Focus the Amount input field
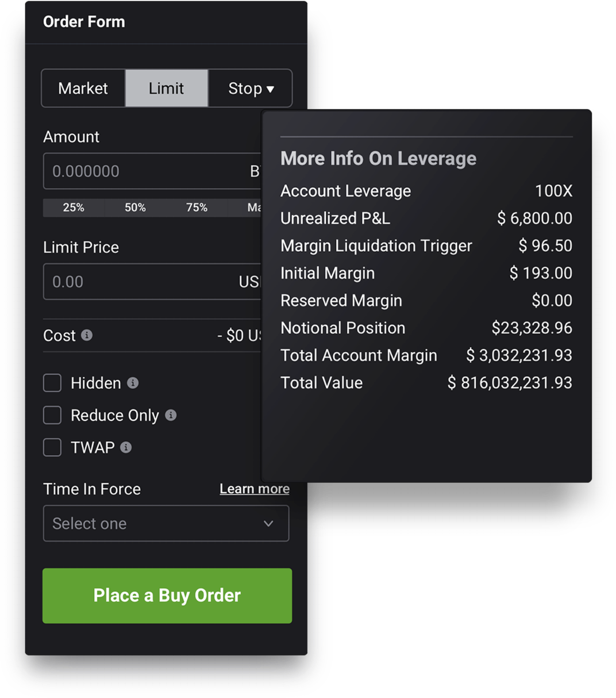The width and height of the screenshot is (616, 698). 152,171
